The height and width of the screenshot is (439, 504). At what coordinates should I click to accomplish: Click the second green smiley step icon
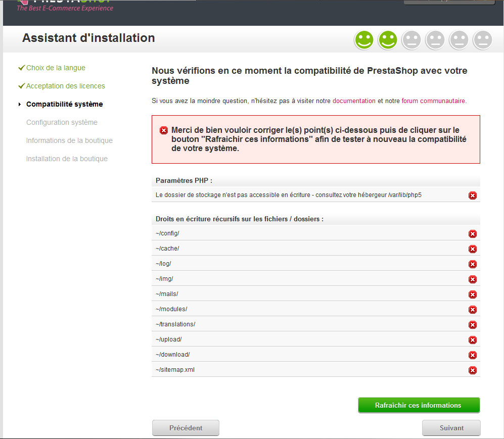tap(388, 40)
